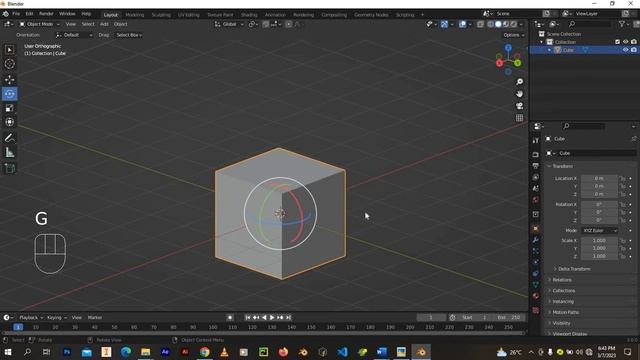Image resolution: width=640 pixels, height=360 pixels.
Task: Switch to the Modeling workspace tab
Action: pos(134,15)
